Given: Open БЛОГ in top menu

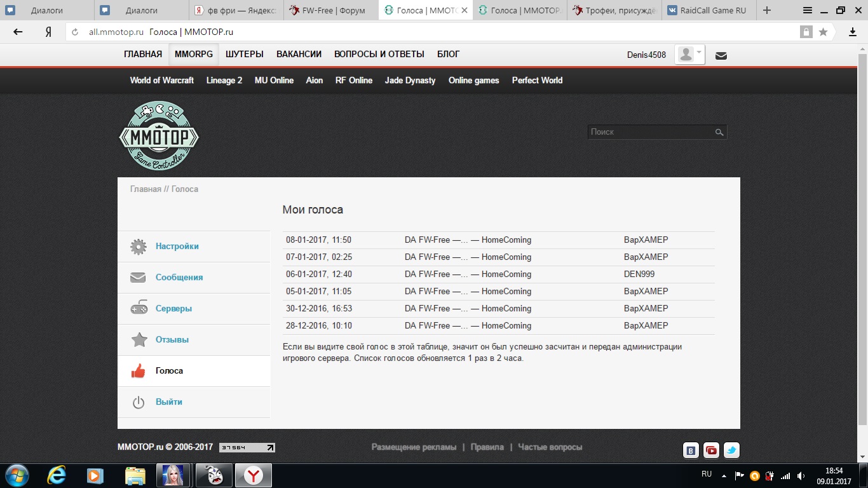Looking at the screenshot, I should [x=449, y=55].
